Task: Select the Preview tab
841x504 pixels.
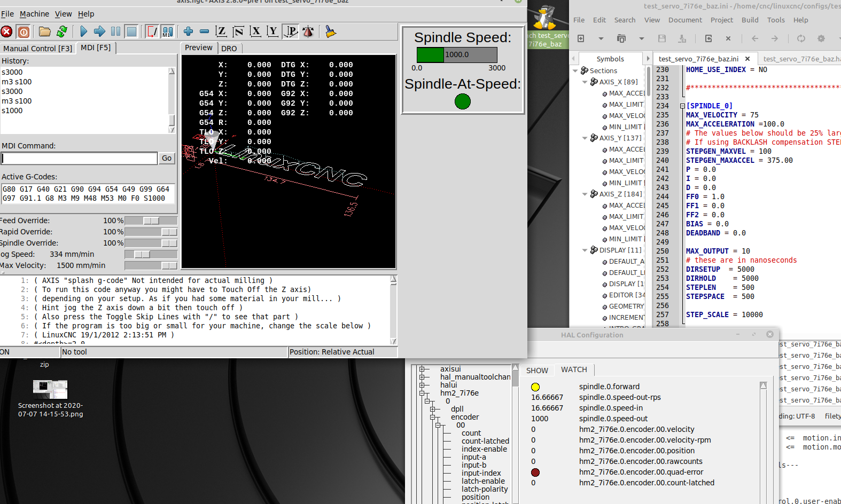Action: 199,48
